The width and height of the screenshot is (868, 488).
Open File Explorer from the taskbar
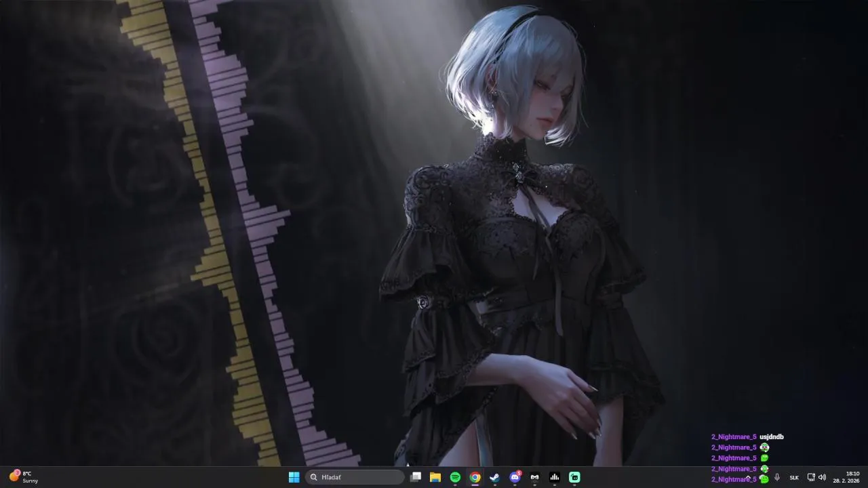coord(435,477)
